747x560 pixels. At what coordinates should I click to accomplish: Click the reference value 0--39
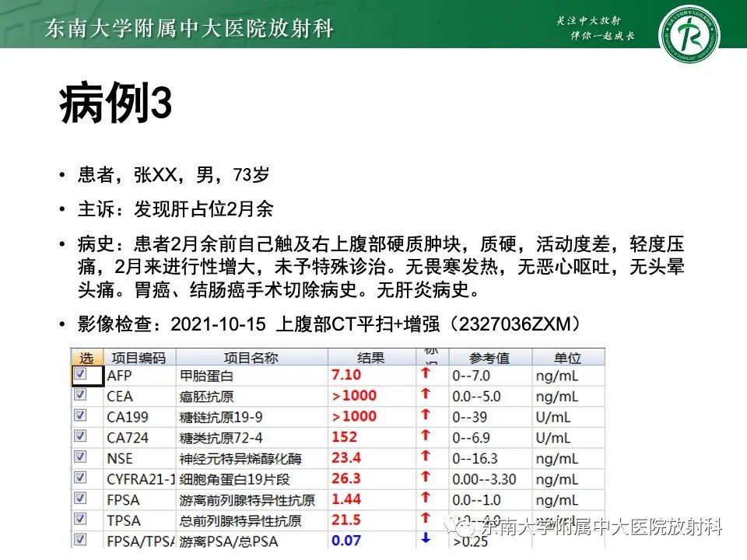coord(469,417)
